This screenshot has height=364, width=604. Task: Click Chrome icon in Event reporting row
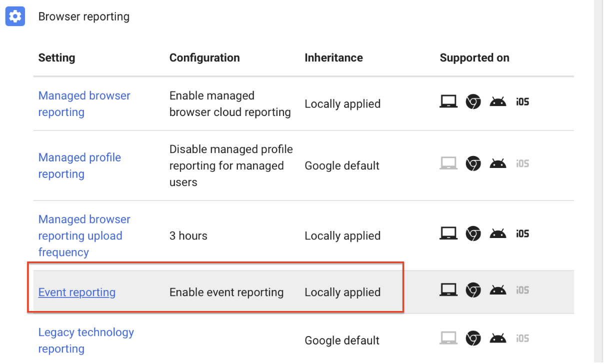point(473,290)
